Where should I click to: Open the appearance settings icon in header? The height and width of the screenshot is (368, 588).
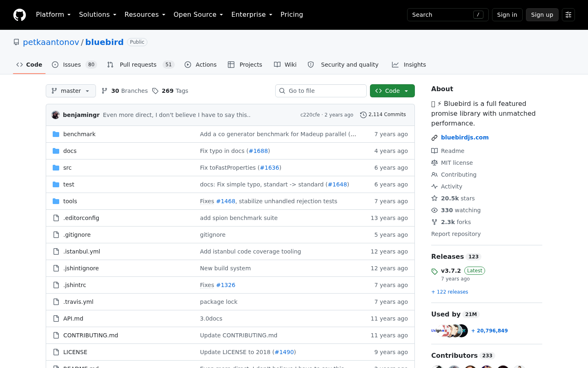568,15
